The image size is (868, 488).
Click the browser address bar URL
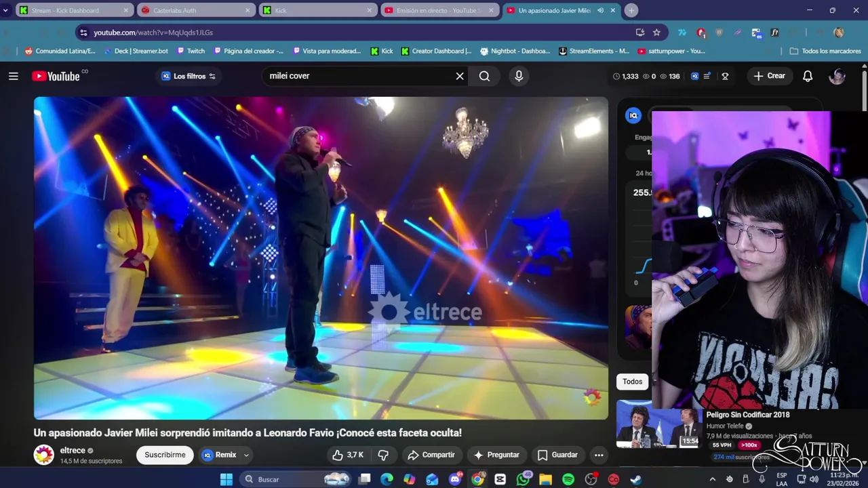[x=153, y=33]
